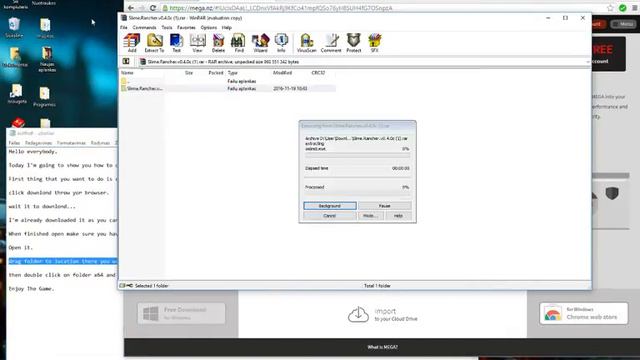
Task: Click the What is MEGA? link
Action: (x=382, y=347)
